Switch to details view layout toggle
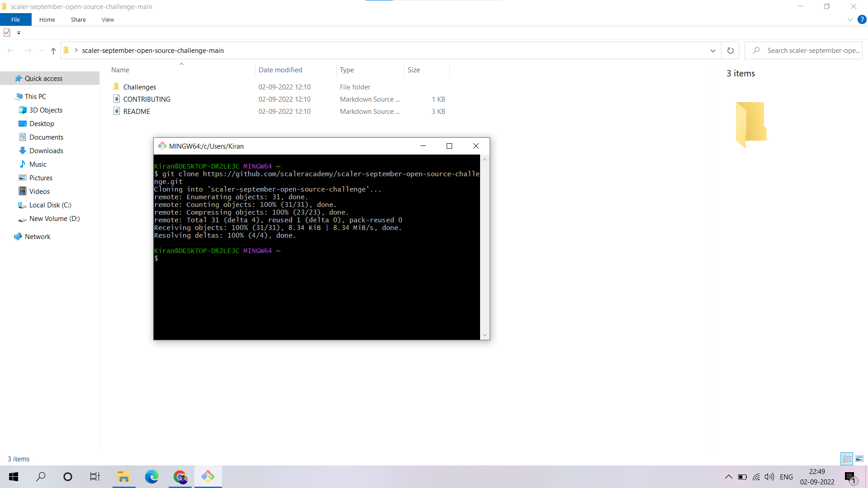This screenshot has width=868, height=488. (x=847, y=459)
